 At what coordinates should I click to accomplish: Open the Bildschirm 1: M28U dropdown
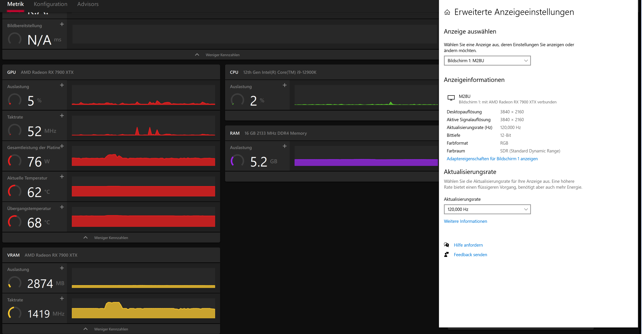(487, 61)
